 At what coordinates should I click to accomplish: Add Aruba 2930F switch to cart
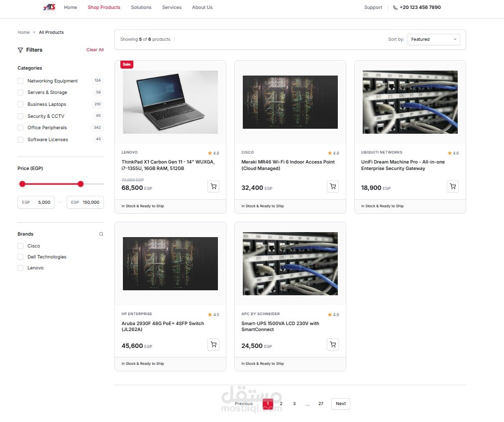[213, 344]
